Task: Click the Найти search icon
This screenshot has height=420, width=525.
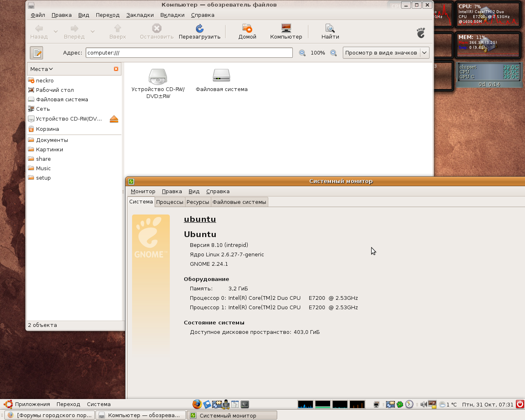Action: (330, 29)
